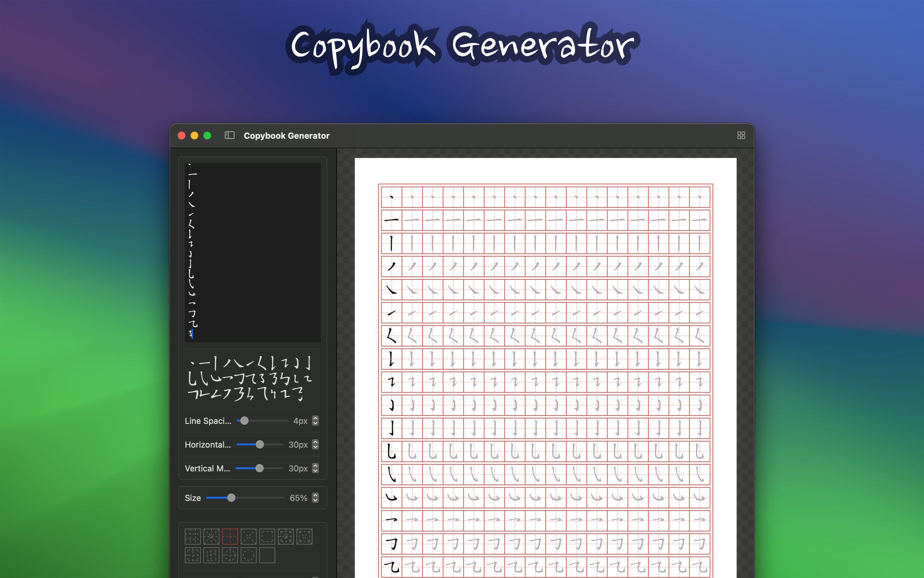Click the Line Spacing stepper arrows
The image size is (924, 578).
[x=315, y=421]
